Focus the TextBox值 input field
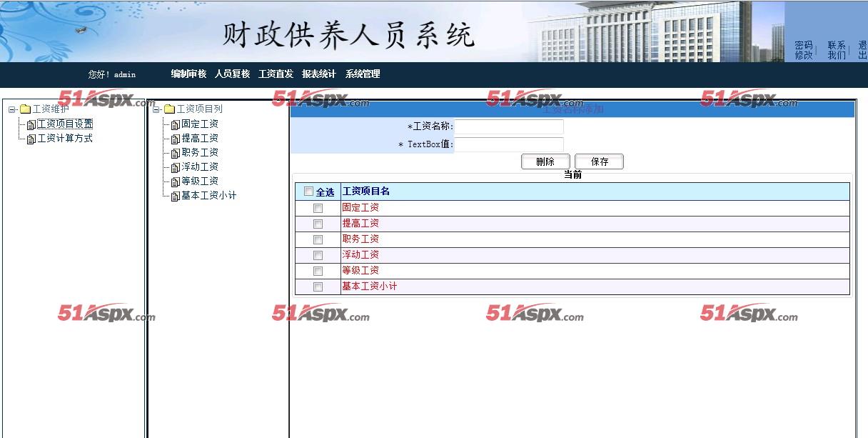868x438 pixels. point(509,144)
